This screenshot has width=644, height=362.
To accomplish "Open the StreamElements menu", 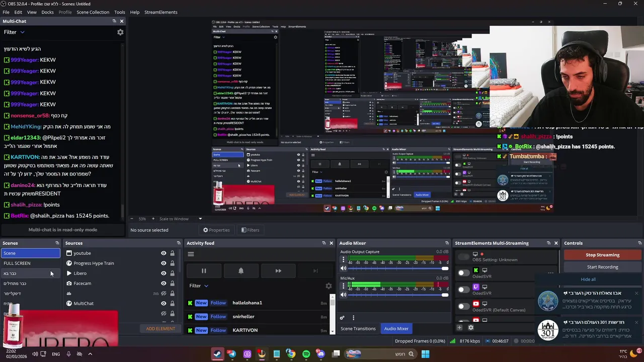I will [x=160, y=12].
